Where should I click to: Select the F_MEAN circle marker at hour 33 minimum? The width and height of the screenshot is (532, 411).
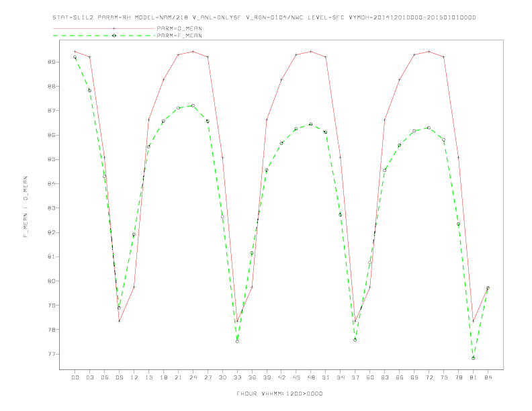[237, 341]
